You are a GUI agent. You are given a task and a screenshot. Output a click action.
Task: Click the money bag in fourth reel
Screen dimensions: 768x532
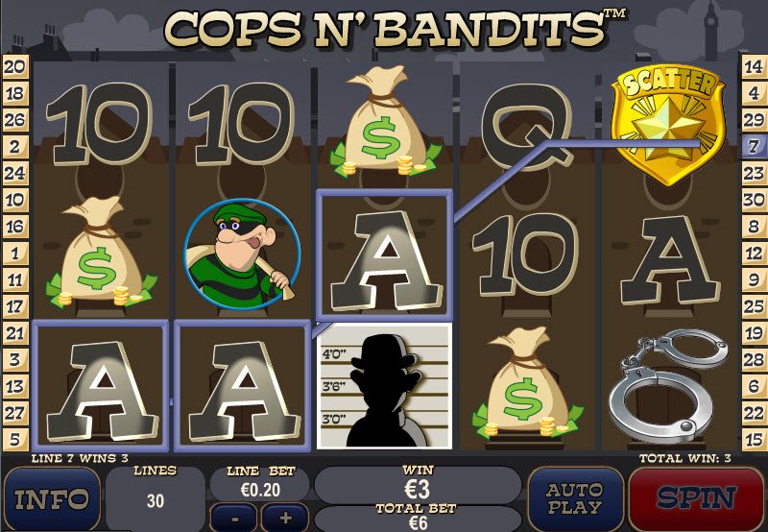[527, 382]
